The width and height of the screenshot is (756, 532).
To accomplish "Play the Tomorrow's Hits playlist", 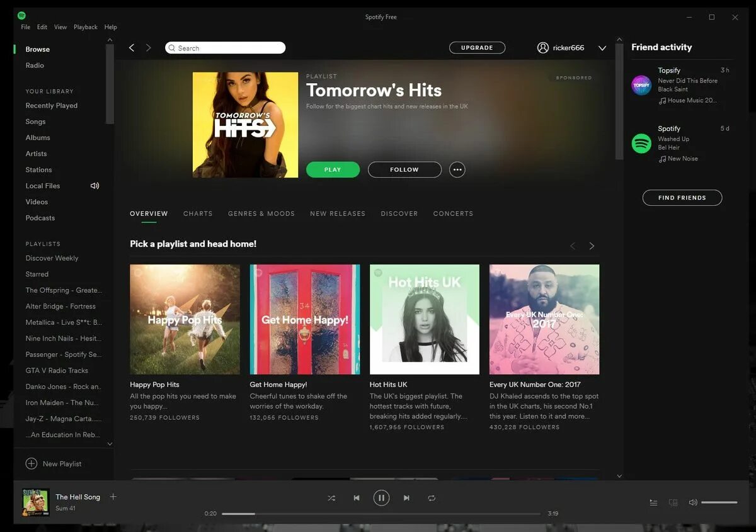I will pos(333,169).
